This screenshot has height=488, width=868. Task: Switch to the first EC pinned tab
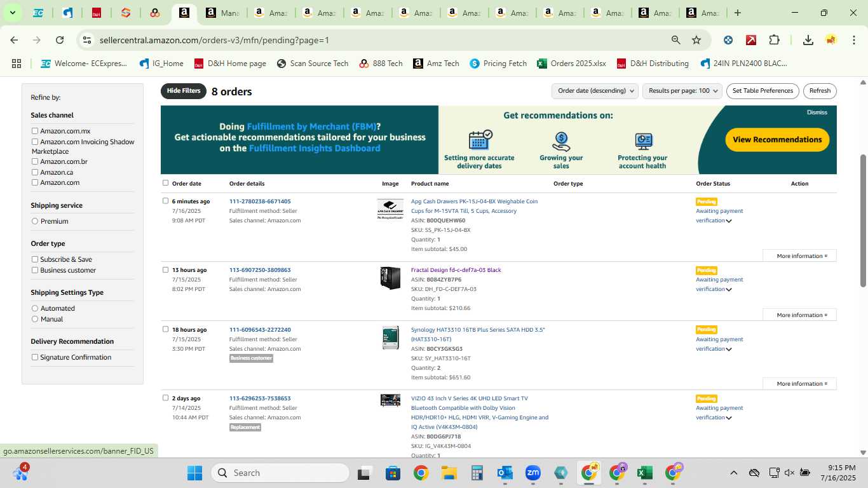[38, 13]
